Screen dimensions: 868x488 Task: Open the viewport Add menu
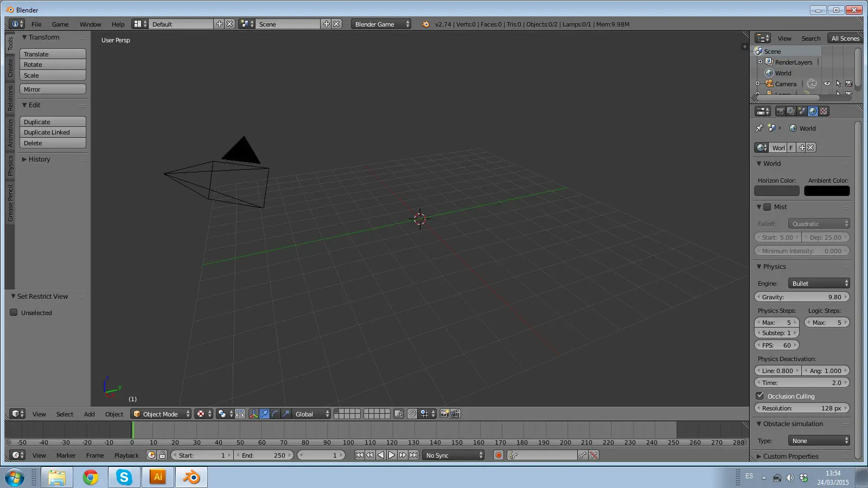tap(90, 414)
